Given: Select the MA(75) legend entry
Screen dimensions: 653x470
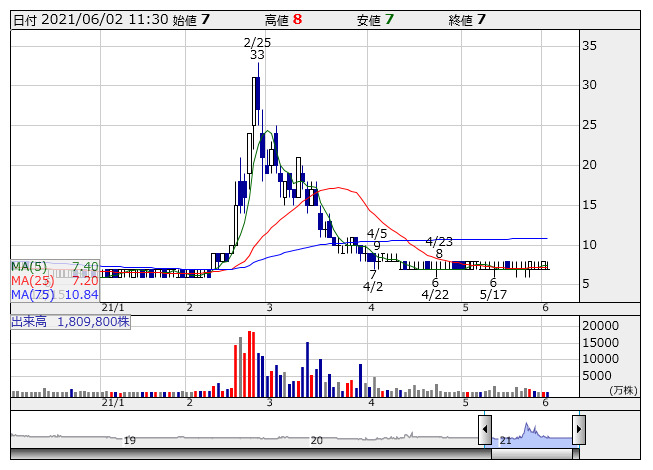Looking at the screenshot, I should point(55,294).
